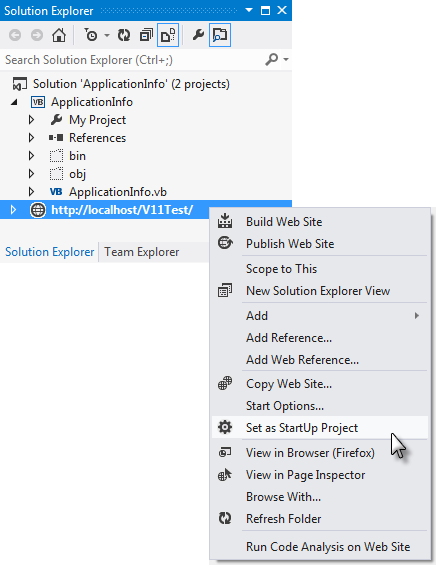Expand the My Project node
Viewport: 436px width, 585px height.
(x=32, y=120)
